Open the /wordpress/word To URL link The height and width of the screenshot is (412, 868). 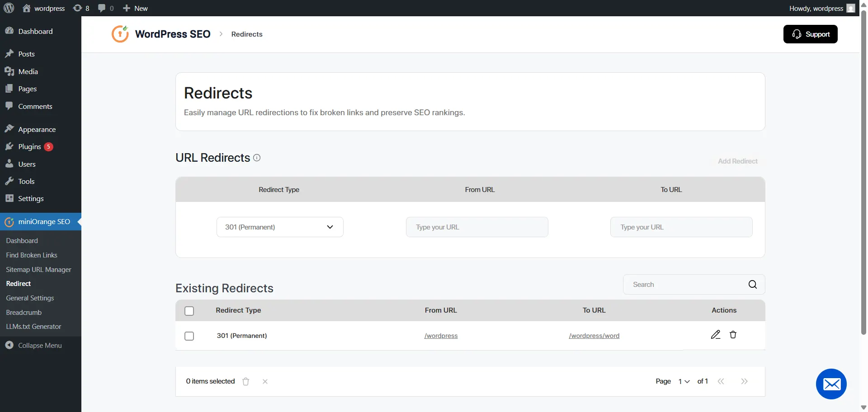[x=594, y=336]
